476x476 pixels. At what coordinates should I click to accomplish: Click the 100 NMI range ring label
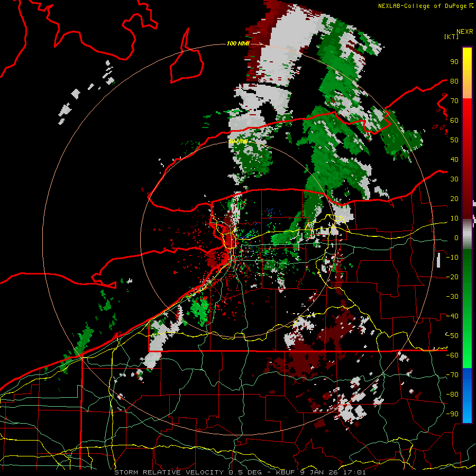[238, 43]
